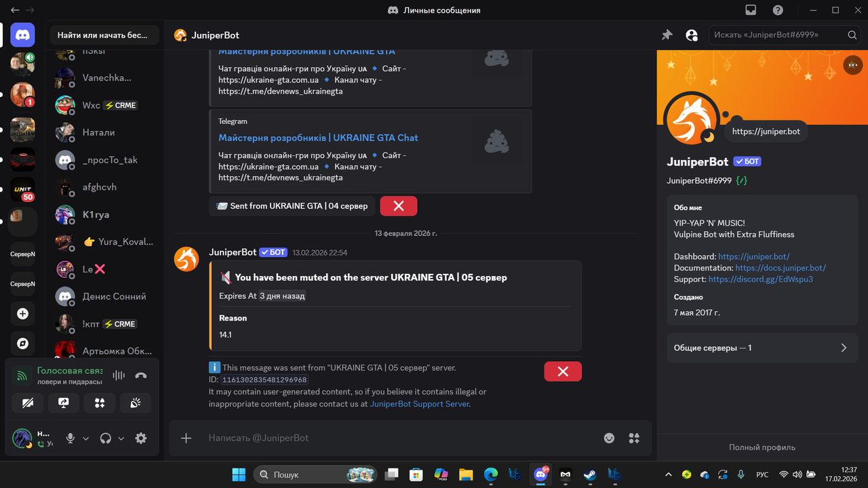868x488 pixels.
Task: Open the UNIT server with 50 badge
Action: click(x=22, y=190)
